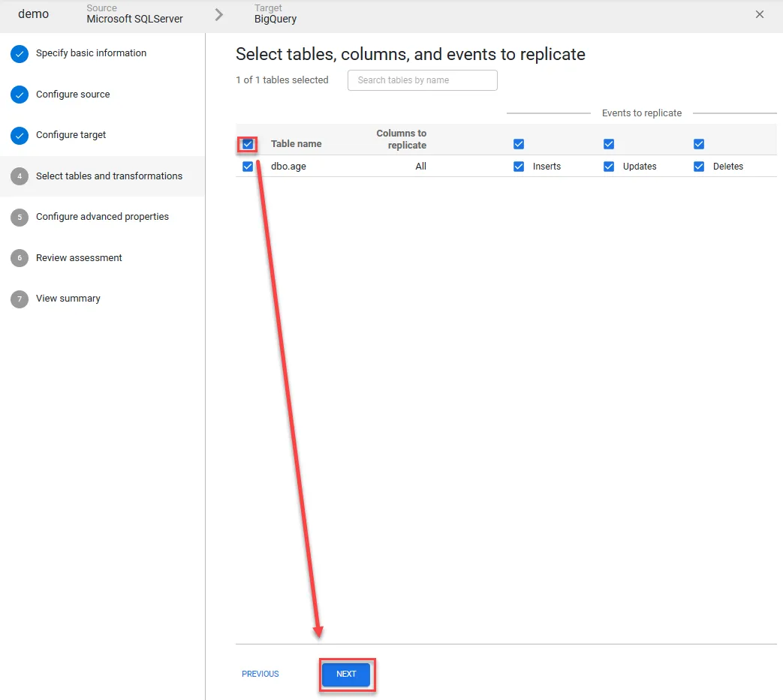Click the demo job name
783x700 pixels.
34,14
